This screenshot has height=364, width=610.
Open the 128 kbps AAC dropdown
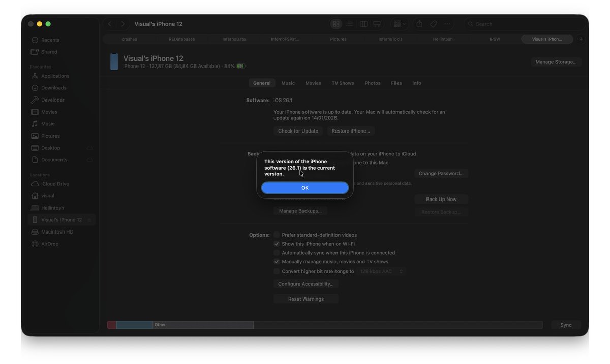click(381, 272)
